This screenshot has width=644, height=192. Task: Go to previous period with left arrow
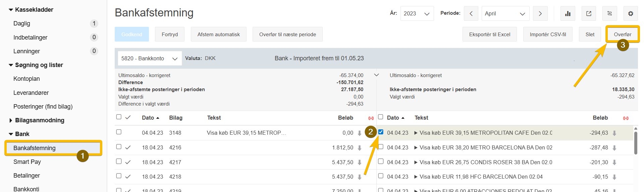point(471,13)
